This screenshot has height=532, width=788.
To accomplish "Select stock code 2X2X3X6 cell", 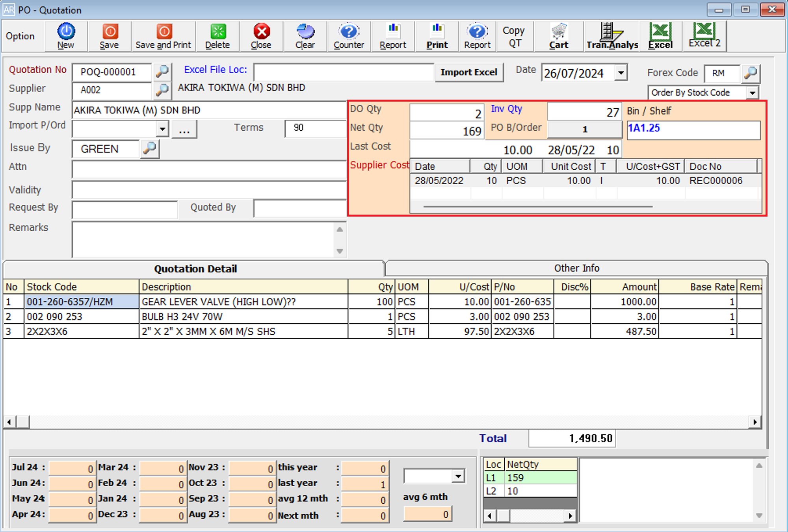I will pyautogui.click(x=82, y=332).
